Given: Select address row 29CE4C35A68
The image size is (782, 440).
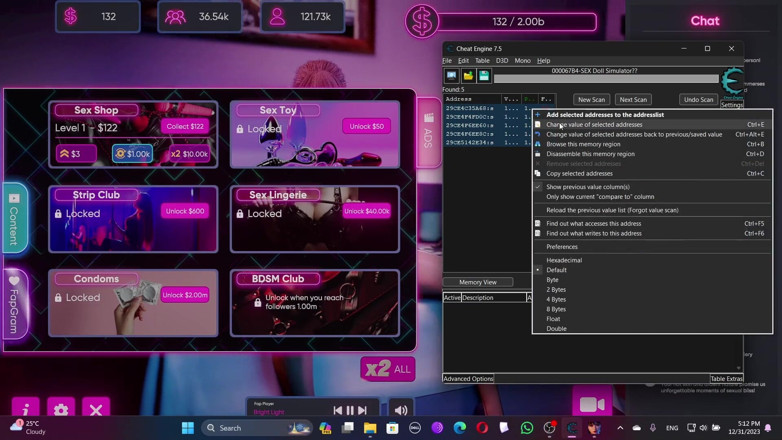Looking at the screenshot, I should [487, 108].
